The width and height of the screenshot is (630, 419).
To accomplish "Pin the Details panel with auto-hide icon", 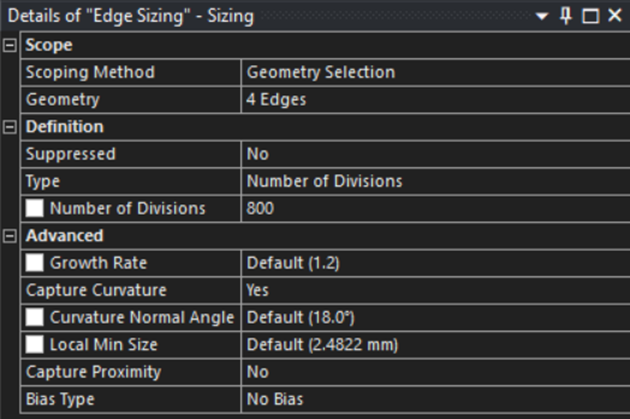I will pyautogui.click(x=566, y=16).
